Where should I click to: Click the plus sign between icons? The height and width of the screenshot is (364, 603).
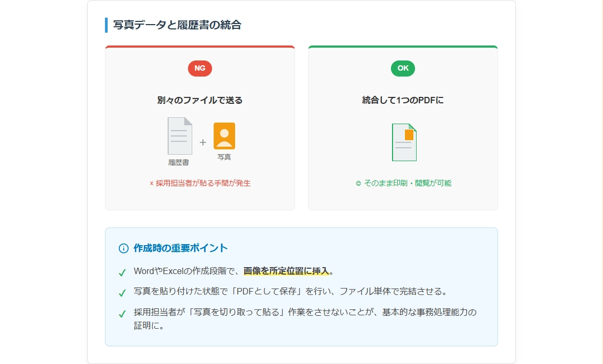202,142
